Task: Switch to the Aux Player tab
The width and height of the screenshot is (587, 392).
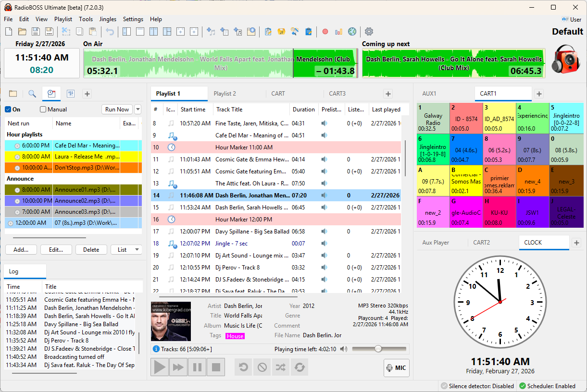Action: [436, 243]
